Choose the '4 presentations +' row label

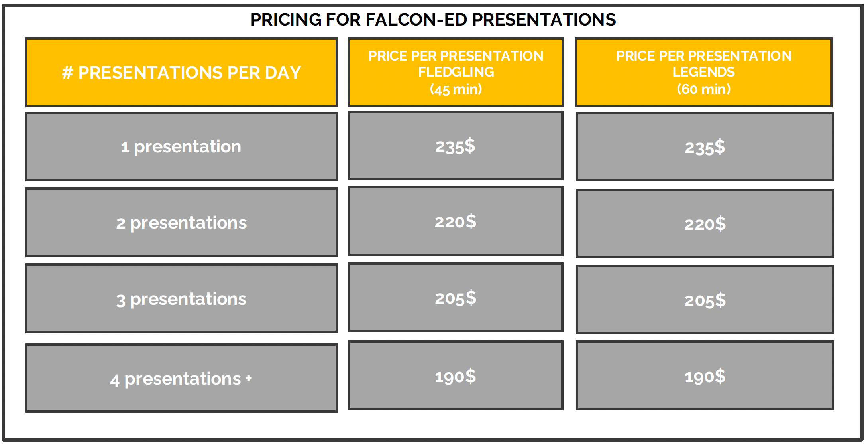[181, 379]
